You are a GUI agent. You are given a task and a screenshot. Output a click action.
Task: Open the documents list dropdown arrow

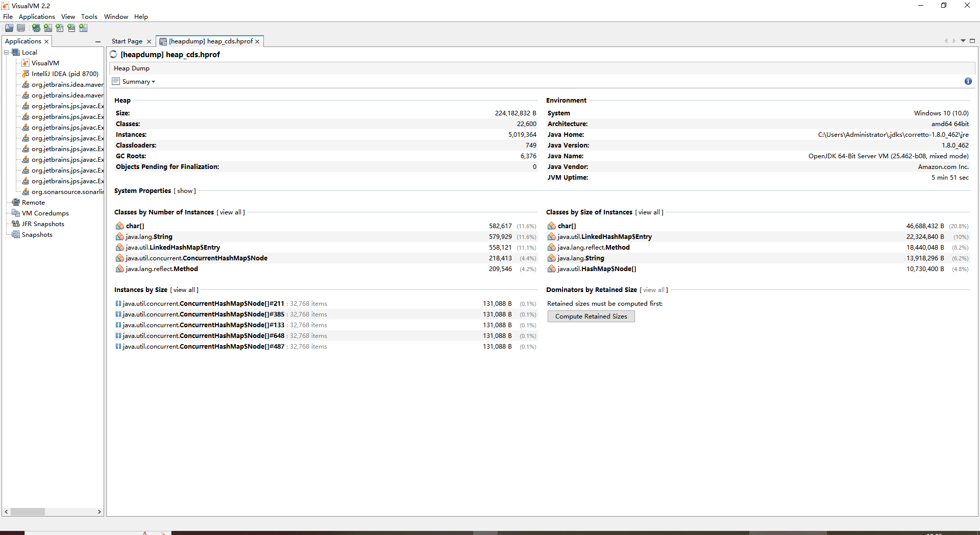[x=963, y=41]
